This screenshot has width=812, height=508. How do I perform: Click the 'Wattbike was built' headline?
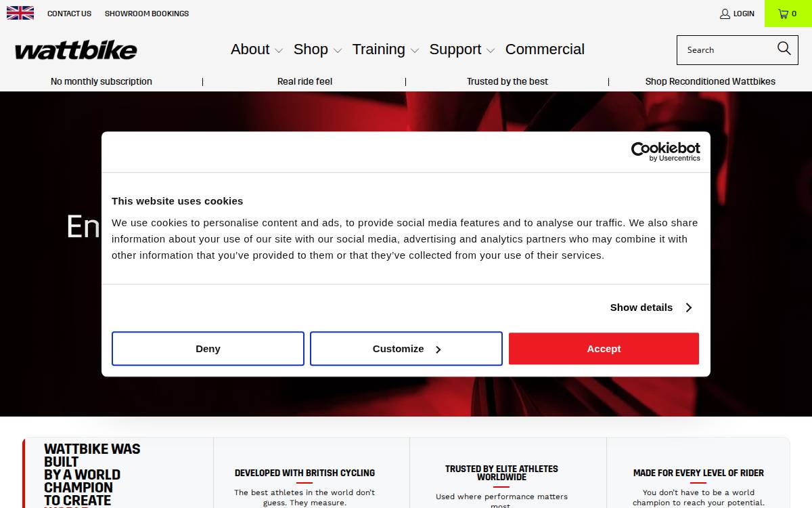tap(92, 475)
